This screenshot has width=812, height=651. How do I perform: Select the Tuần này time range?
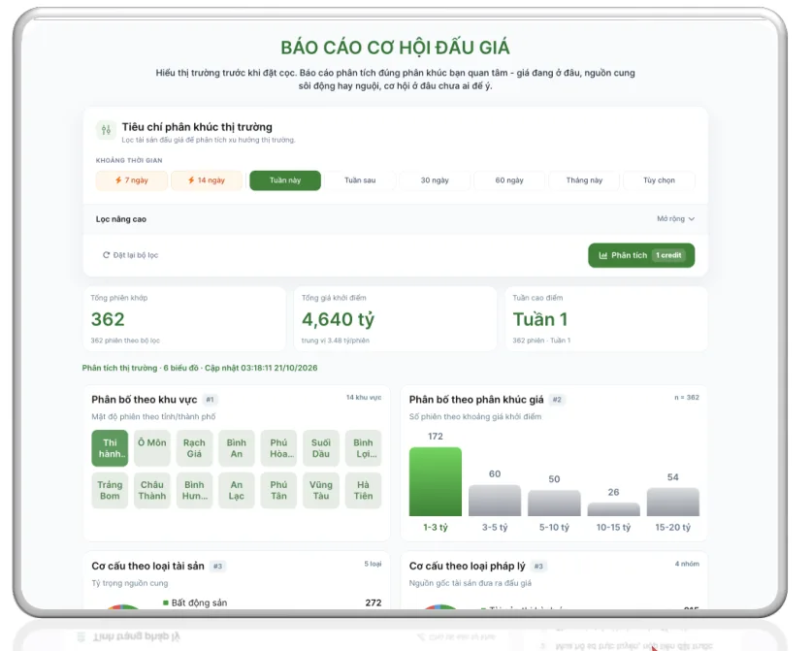[x=285, y=180]
